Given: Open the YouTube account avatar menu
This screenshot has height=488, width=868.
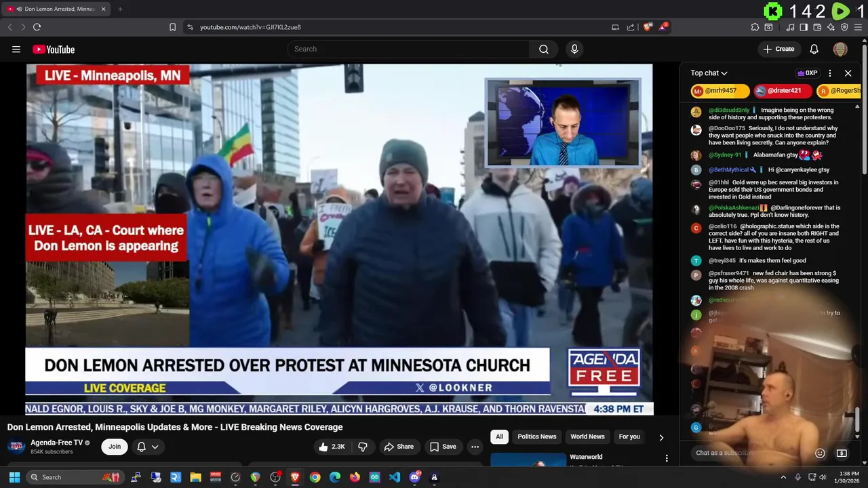Looking at the screenshot, I should click(840, 49).
